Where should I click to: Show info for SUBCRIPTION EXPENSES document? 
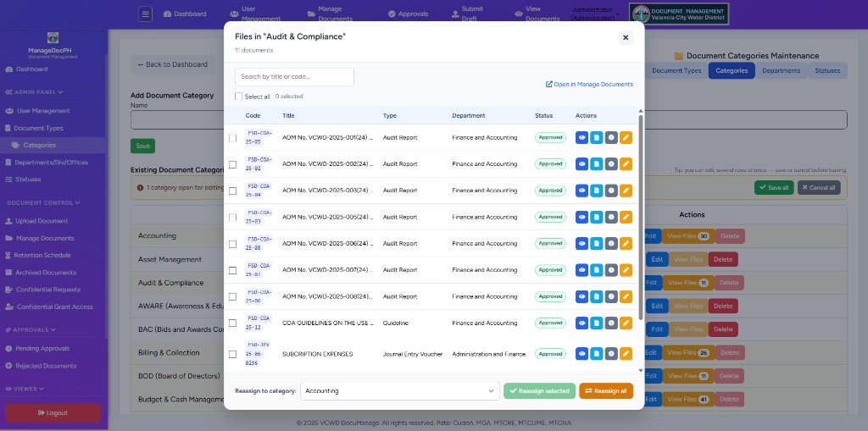coord(611,354)
